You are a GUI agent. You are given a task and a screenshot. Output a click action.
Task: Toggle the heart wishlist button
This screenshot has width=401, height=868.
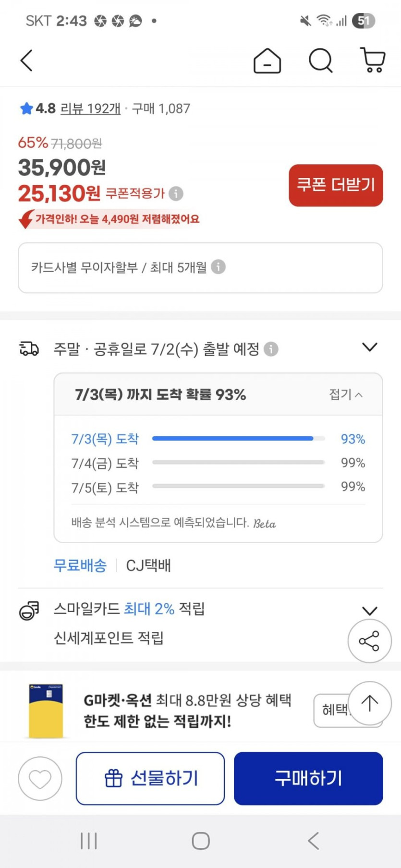point(40,778)
